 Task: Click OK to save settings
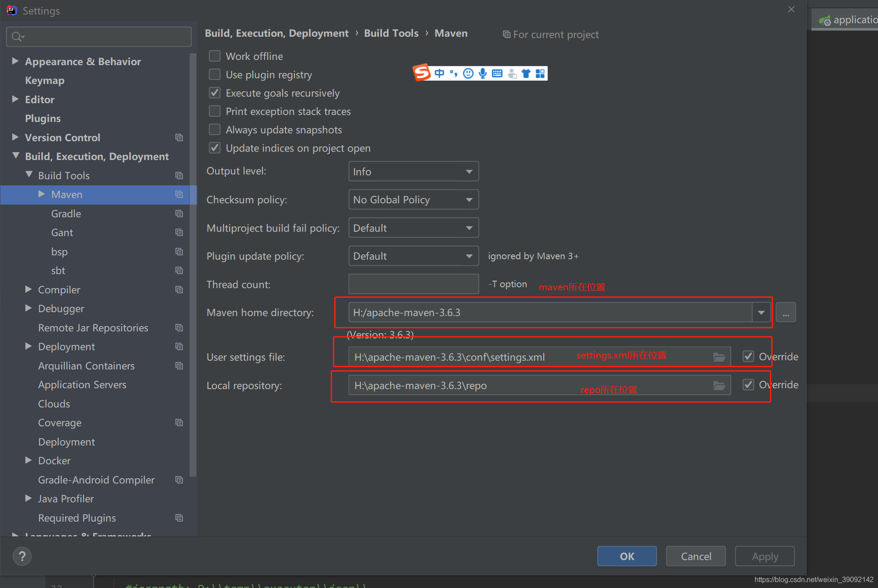point(626,556)
